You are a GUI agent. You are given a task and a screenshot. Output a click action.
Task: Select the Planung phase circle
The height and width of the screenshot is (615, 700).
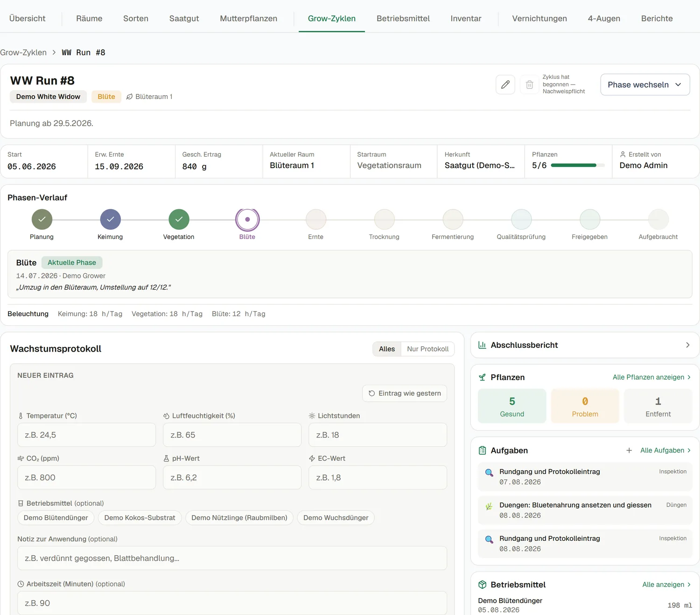coord(42,219)
